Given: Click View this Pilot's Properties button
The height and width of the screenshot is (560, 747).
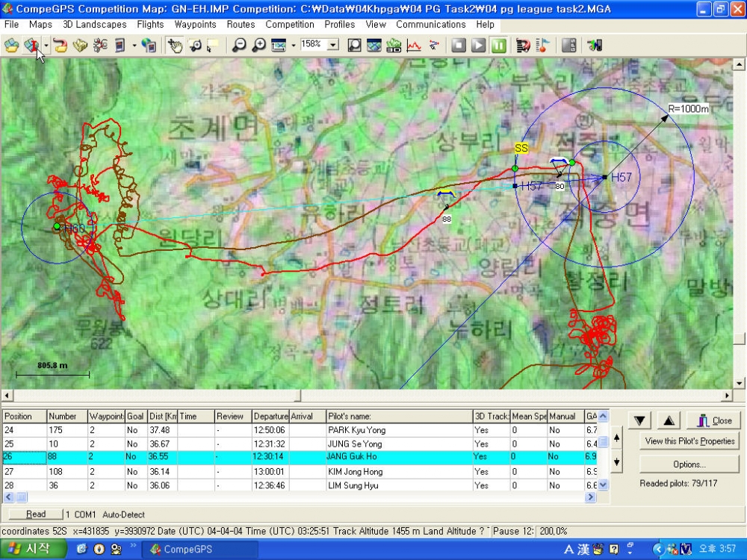Looking at the screenshot, I should coord(689,441).
